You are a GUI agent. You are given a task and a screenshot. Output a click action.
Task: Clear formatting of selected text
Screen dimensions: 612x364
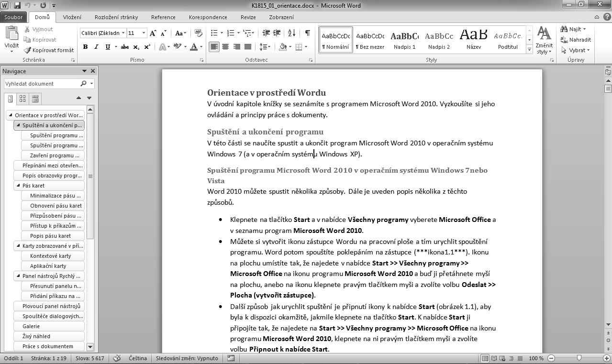point(199,33)
